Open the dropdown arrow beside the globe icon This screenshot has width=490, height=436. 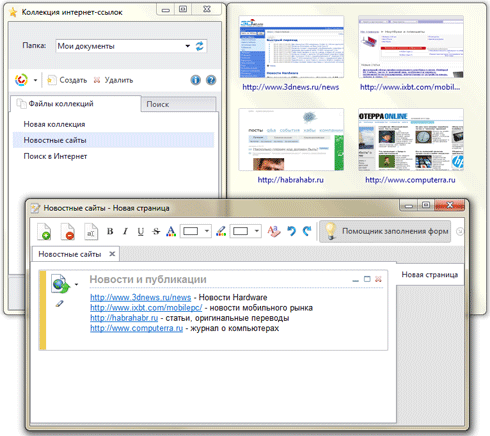[76, 284]
